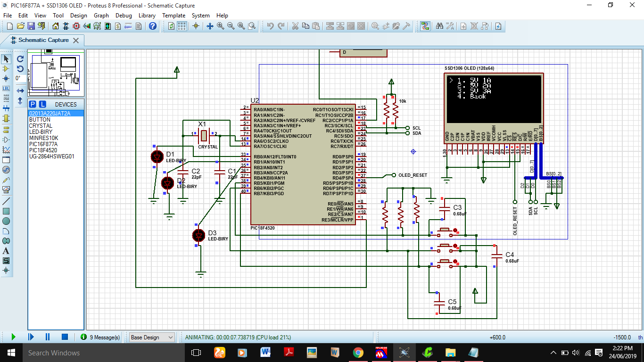644x362 pixels.
Task: Select BUTTON in device list
Action: [x=56, y=120]
